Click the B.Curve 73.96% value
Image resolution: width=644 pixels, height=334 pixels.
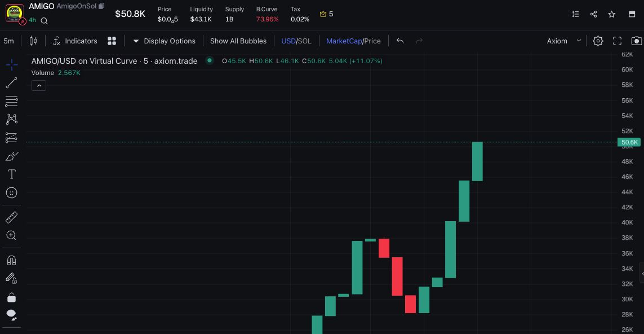point(267,19)
